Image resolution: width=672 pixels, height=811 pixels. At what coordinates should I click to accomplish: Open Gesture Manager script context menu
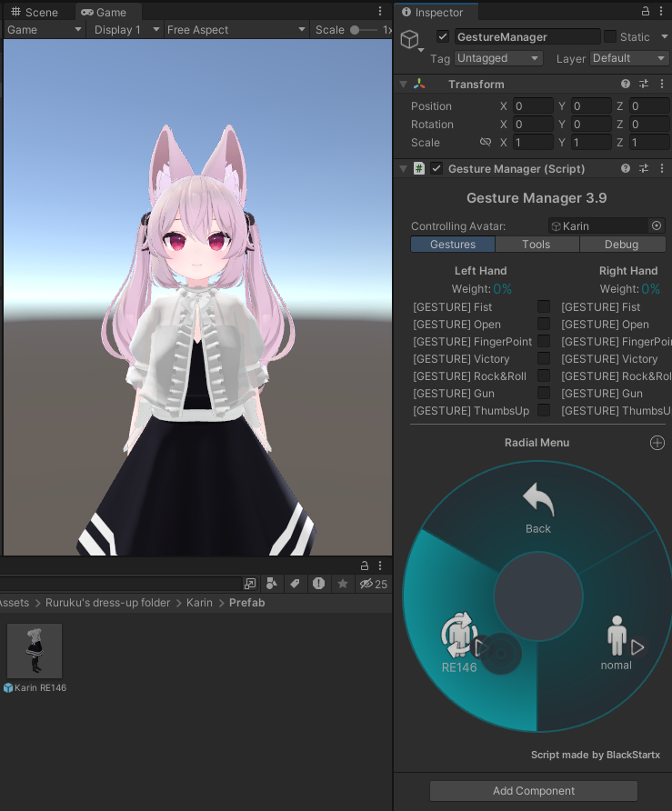(x=662, y=168)
